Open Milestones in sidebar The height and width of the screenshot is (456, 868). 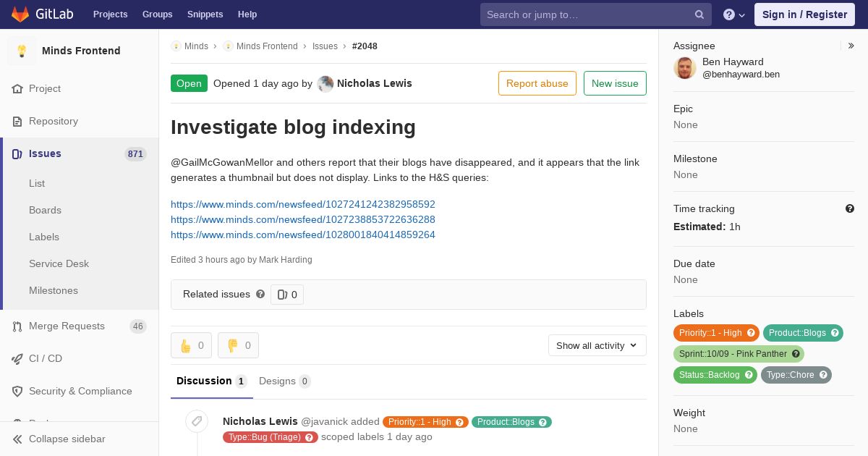pyautogui.click(x=54, y=290)
